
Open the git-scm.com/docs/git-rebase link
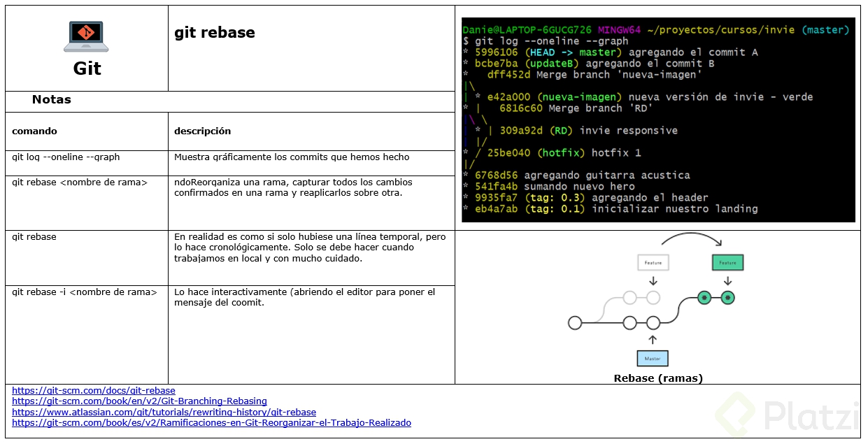pyautogui.click(x=94, y=390)
